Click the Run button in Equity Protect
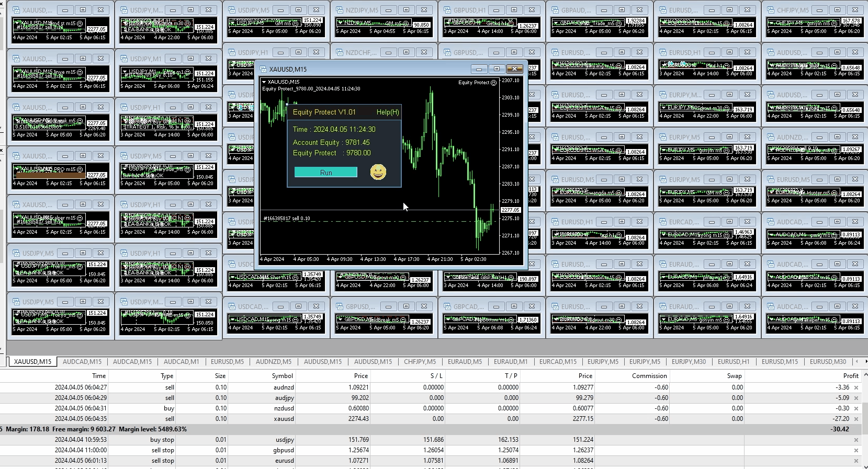 [x=326, y=173]
